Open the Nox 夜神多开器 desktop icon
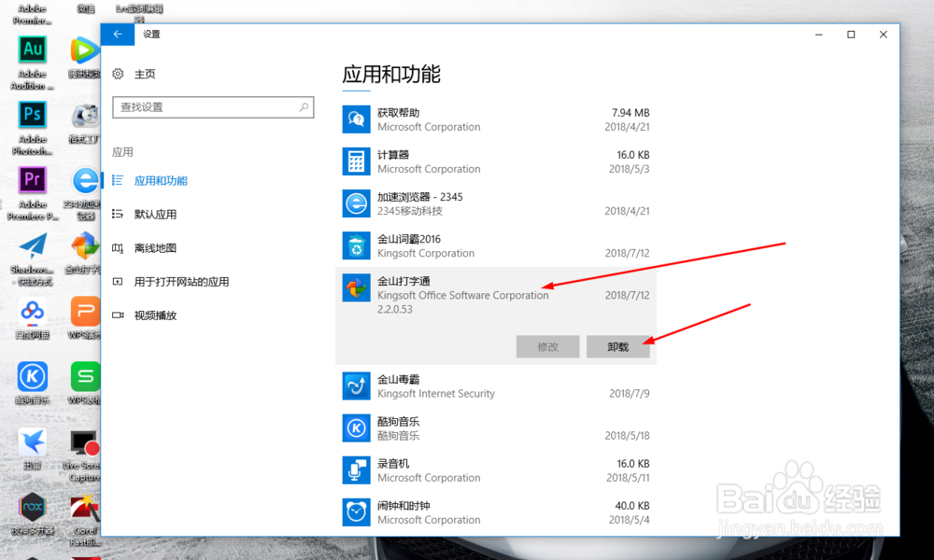 click(x=32, y=515)
